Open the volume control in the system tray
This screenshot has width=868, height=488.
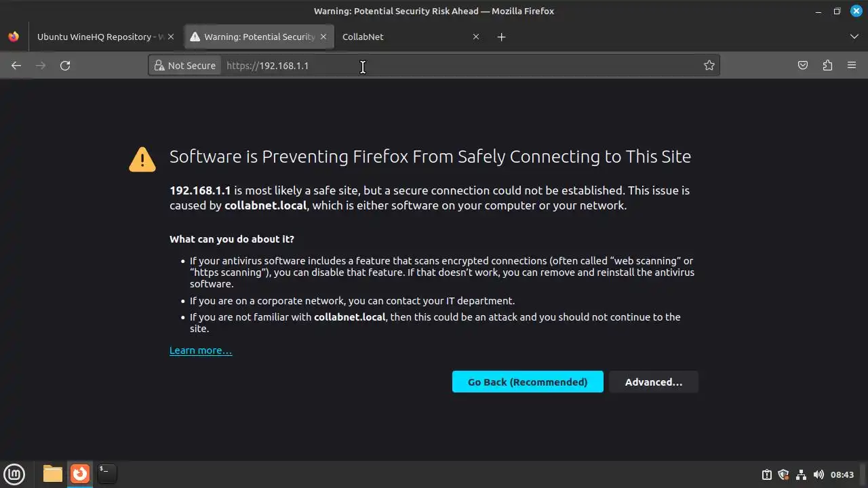click(x=818, y=474)
